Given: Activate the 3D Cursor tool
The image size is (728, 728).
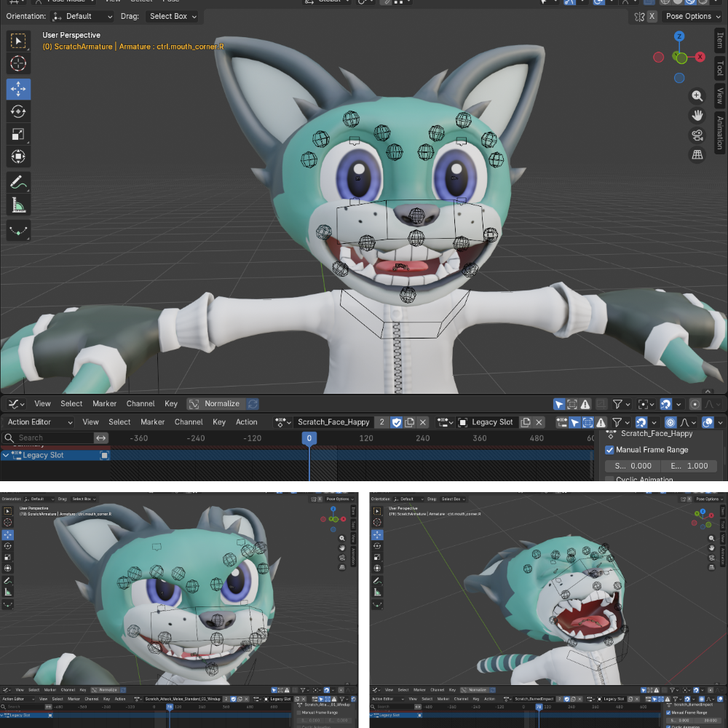Looking at the screenshot, I should 18,63.
